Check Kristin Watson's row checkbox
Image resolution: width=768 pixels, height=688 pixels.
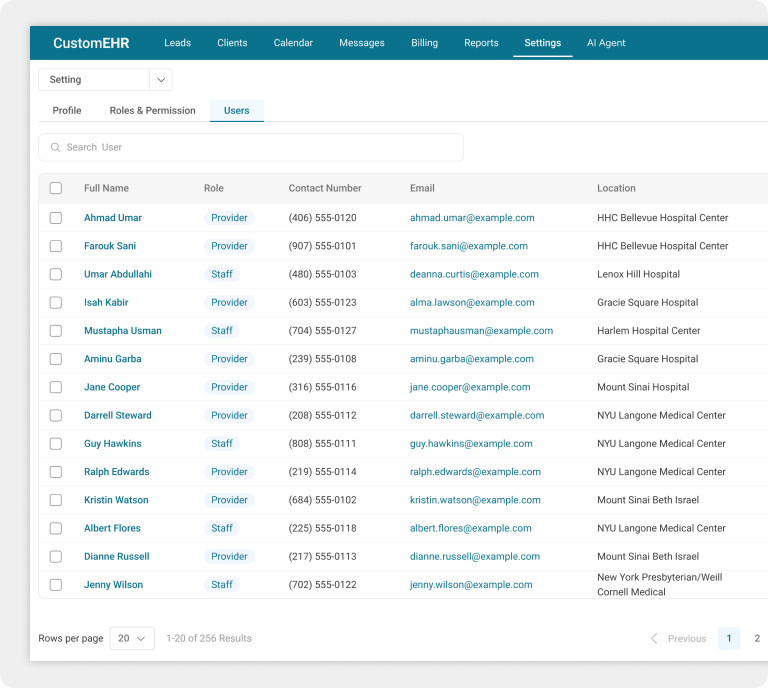tap(56, 500)
